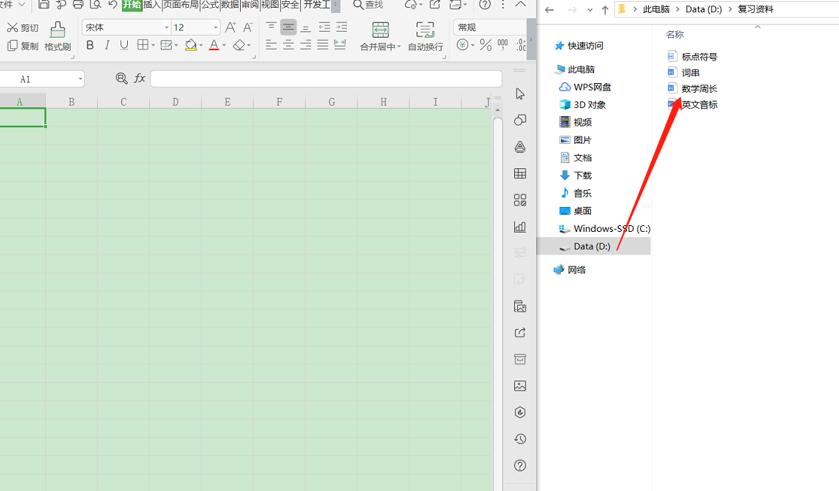Select Windows-SSD (C:) drive in navigation pane
839x491 pixels.
611,228
